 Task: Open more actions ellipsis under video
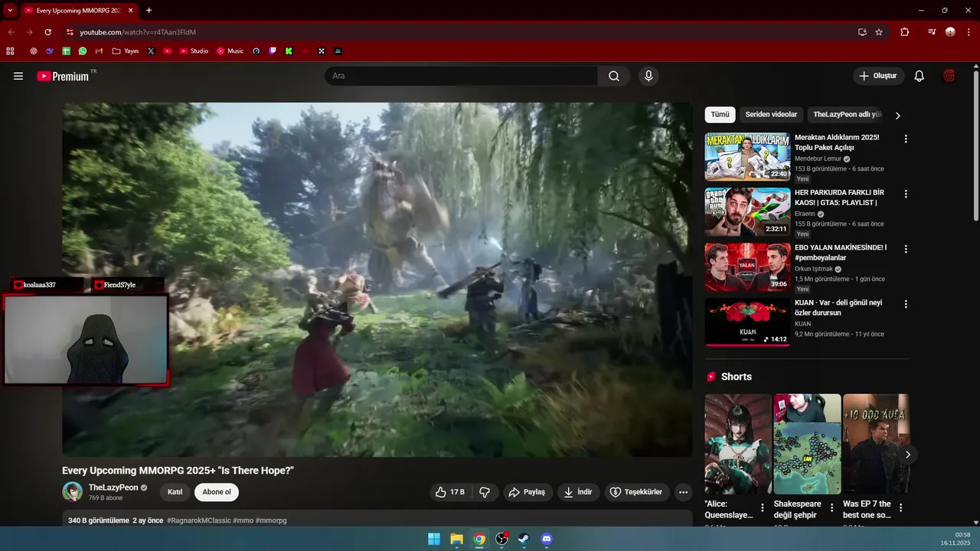tap(684, 492)
